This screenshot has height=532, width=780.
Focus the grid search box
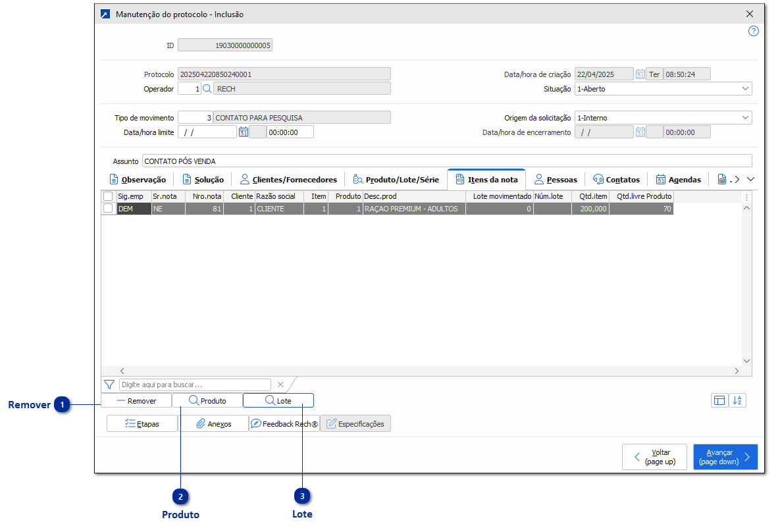195,385
